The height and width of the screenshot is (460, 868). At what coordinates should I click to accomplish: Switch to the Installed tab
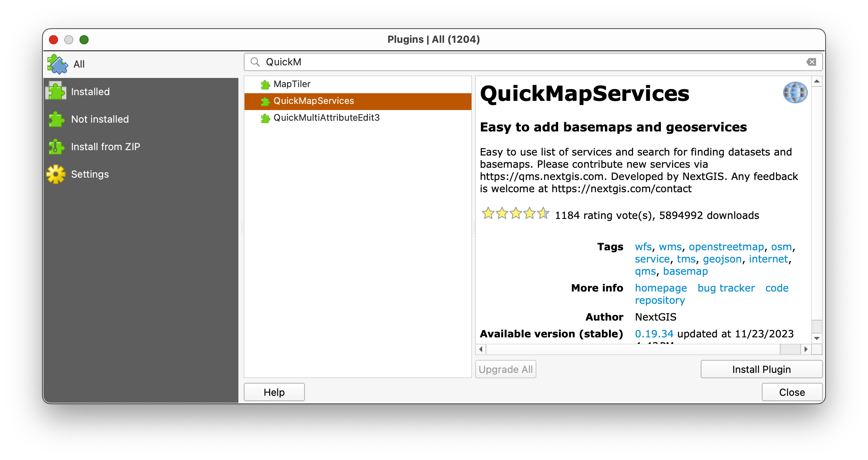coord(141,92)
